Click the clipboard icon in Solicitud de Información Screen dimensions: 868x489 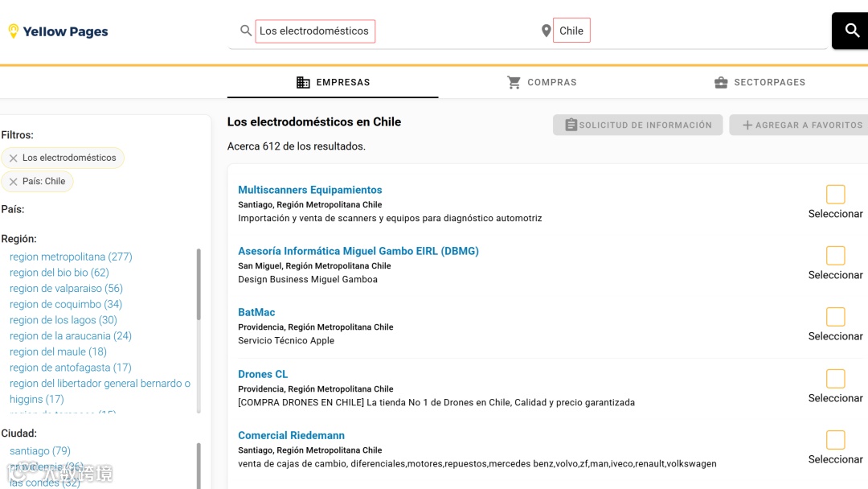point(571,125)
